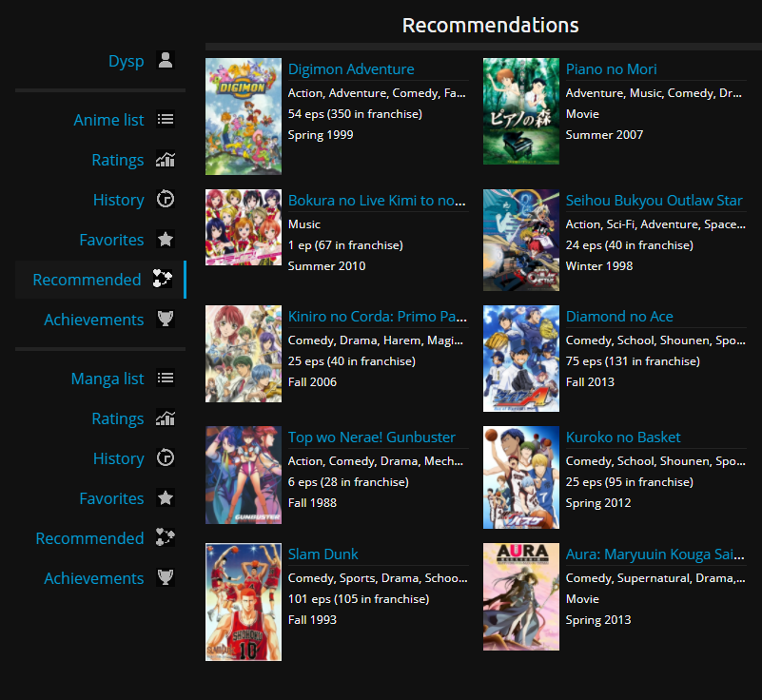Click the Anime list icon
The width and height of the screenshot is (762, 700).
click(166, 120)
